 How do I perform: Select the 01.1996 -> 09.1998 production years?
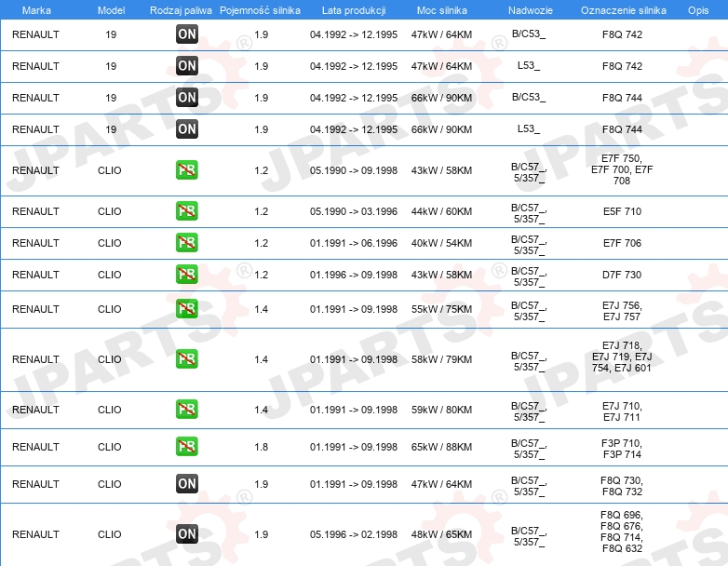pos(354,275)
